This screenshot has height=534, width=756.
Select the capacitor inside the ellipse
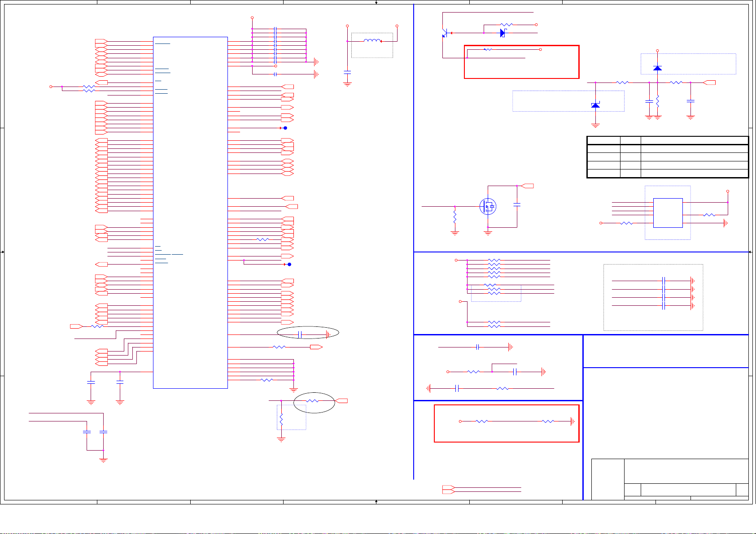(x=301, y=334)
